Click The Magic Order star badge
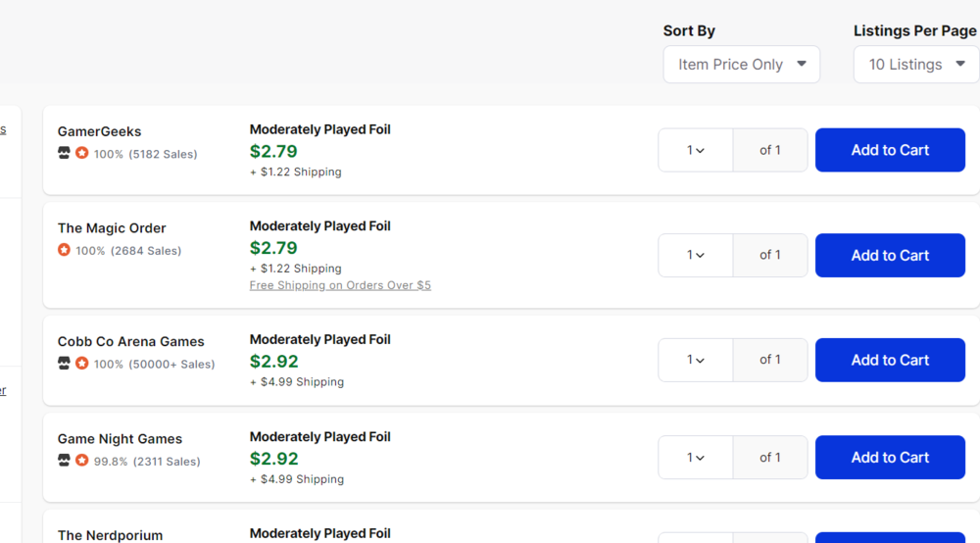This screenshot has width=980, height=543. (64, 250)
